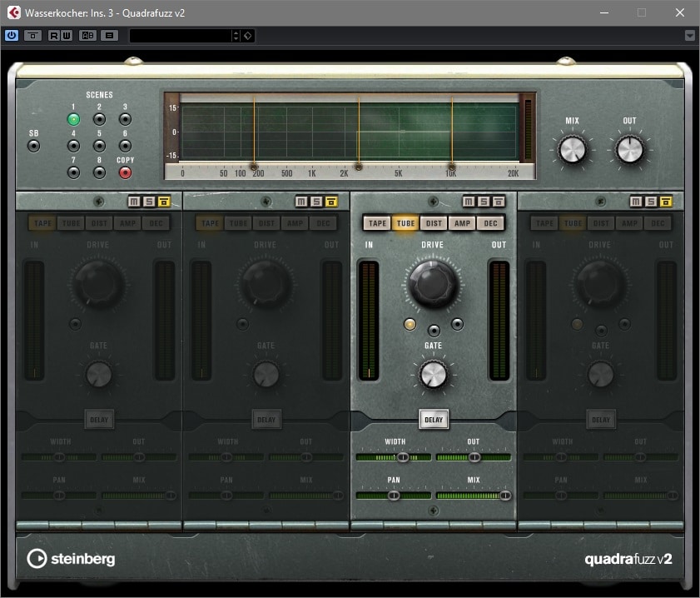Click the global OUT knob
The image size is (700, 598).
click(629, 150)
